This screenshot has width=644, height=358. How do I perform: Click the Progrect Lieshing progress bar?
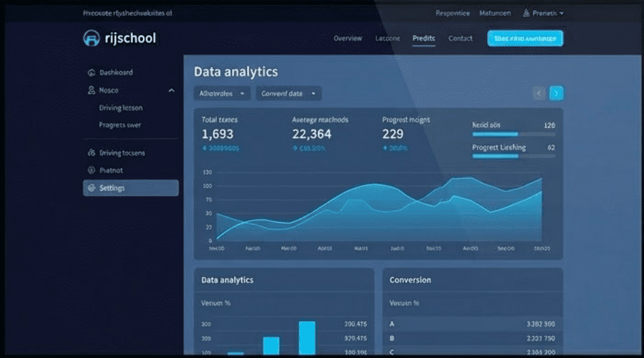513,156
